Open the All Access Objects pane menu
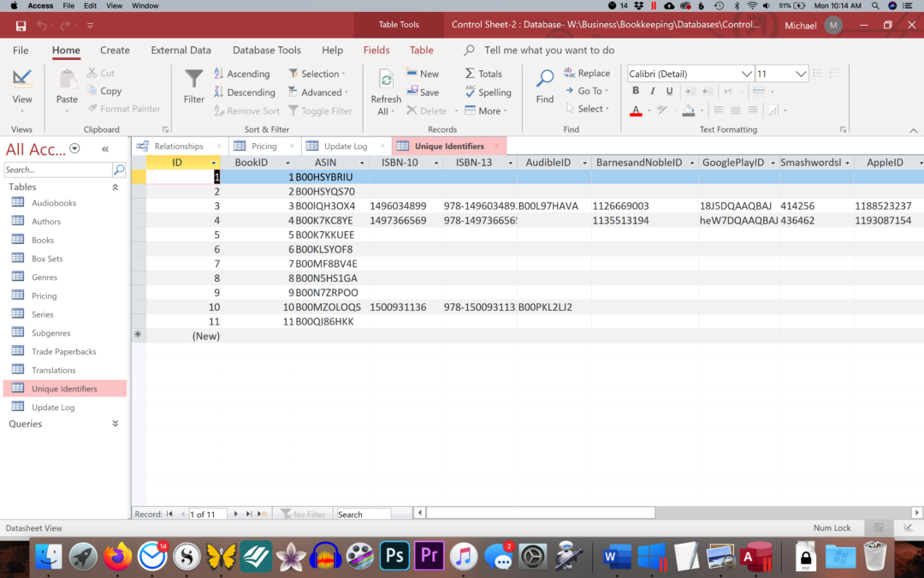This screenshot has height=578, width=924. pos(74,149)
